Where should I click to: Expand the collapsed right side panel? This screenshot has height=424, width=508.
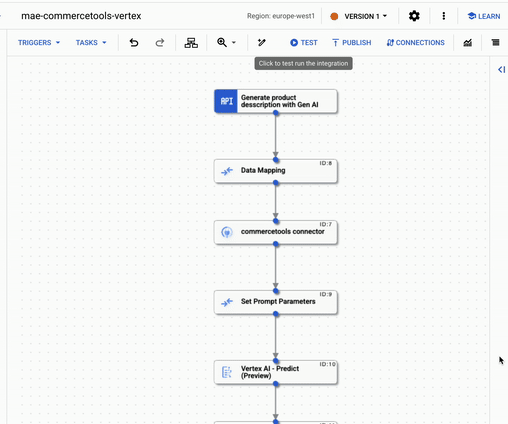[501, 69]
